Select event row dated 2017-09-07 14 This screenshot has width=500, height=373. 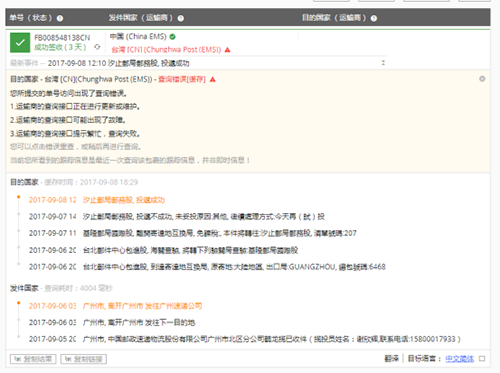click(177, 217)
